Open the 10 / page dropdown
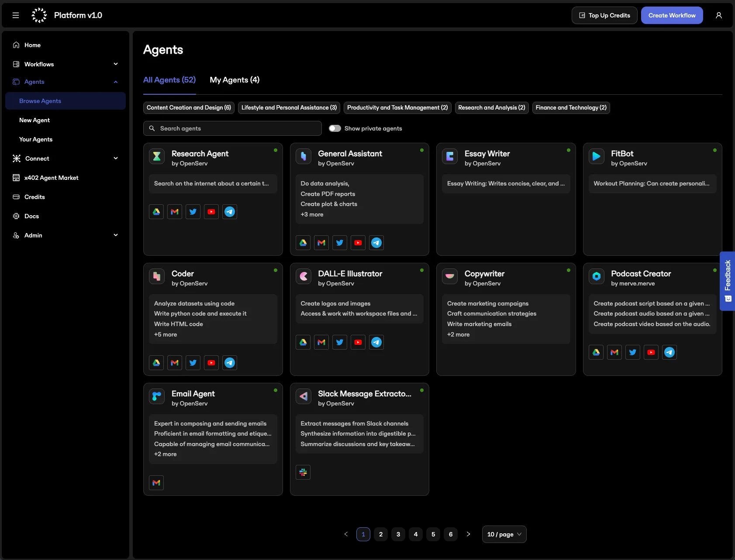The height and width of the screenshot is (560, 735). pos(504,534)
